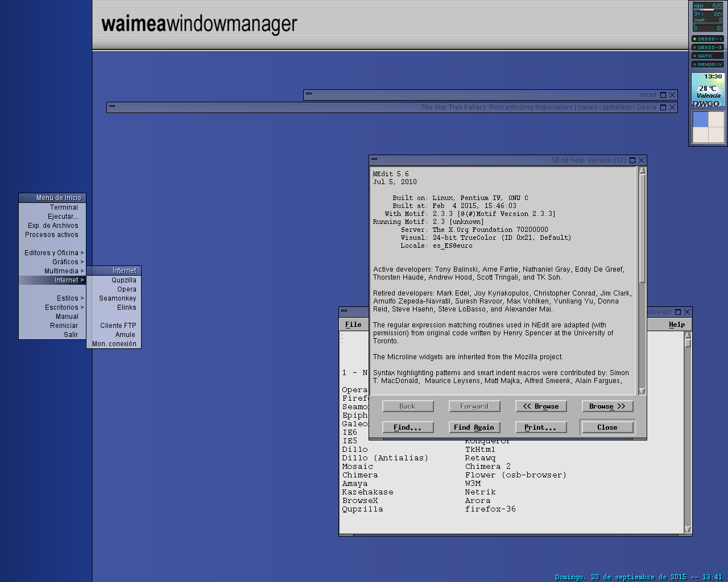
Task: Switch to the bottom-right pager desktop
Action: click(716, 134)
